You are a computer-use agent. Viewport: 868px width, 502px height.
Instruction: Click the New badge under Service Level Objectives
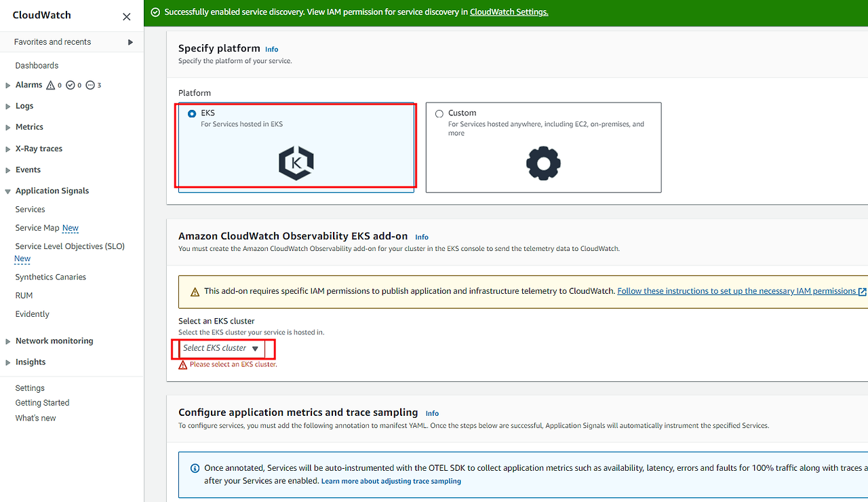click(x=22, y=258)
